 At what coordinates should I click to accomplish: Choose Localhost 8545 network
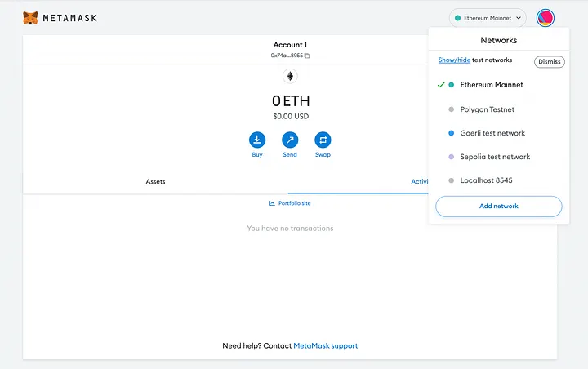pyautogui.click(x=486, y=180)
